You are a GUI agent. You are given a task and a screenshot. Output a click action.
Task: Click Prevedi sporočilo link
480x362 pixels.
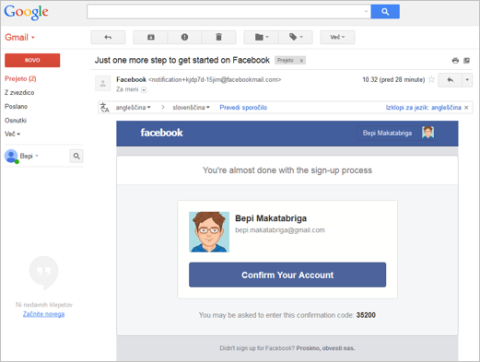(x=243, y=107)
